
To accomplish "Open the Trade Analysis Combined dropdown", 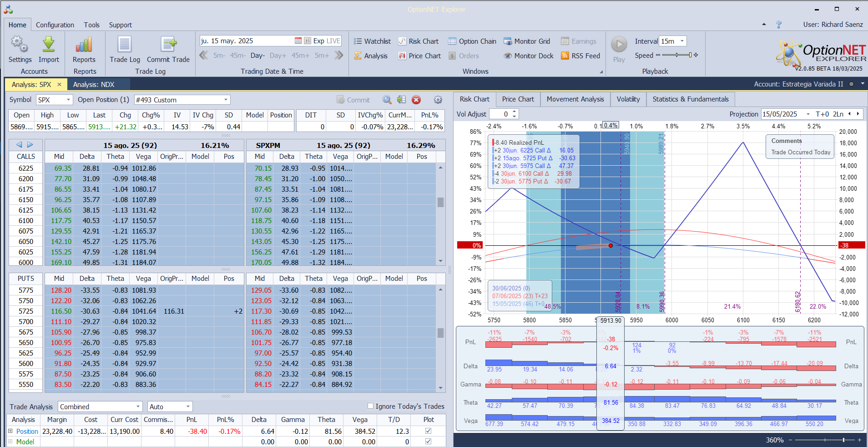I will coord(138,406).
